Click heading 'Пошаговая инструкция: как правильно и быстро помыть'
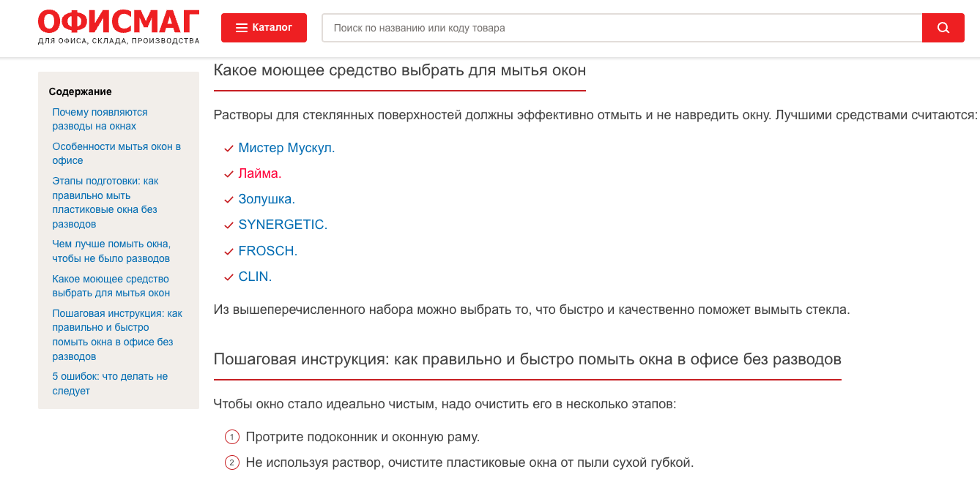980x480 pixels. click(x=527, y=359)
